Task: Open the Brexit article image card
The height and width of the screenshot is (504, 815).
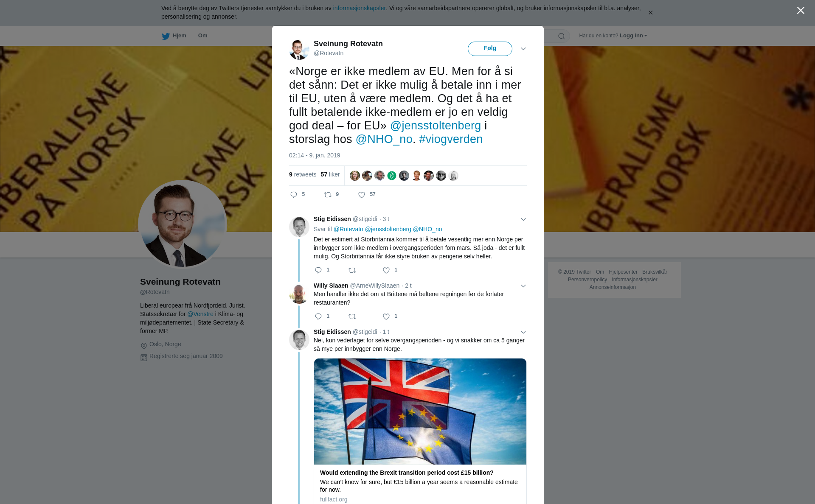Action: (x=420, y=412)
